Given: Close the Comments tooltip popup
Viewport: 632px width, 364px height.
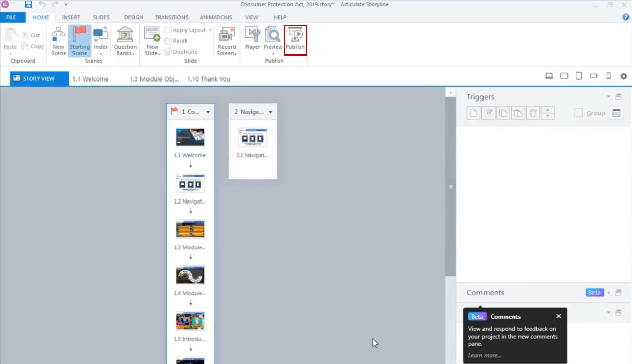Looking at the screenshot, I should [559, 316].
